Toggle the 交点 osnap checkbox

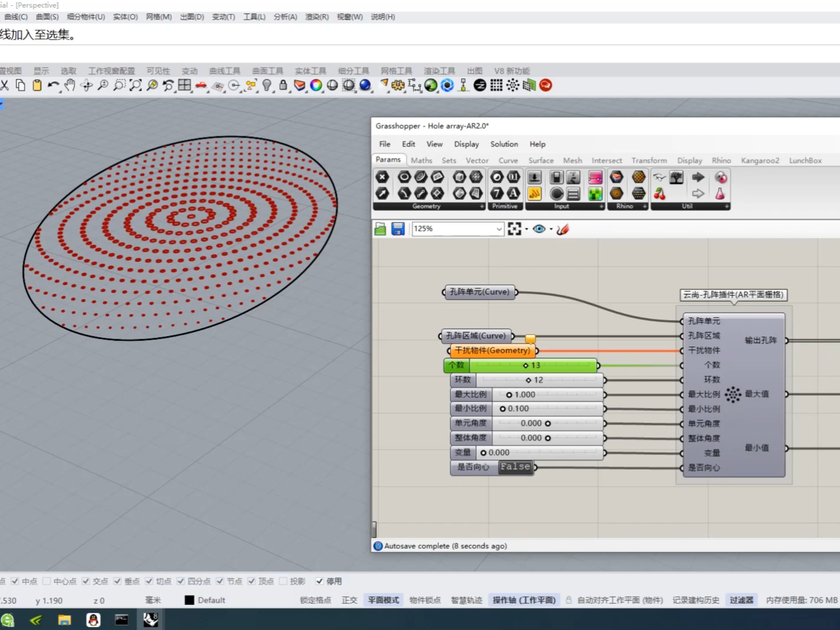[86, 581]
